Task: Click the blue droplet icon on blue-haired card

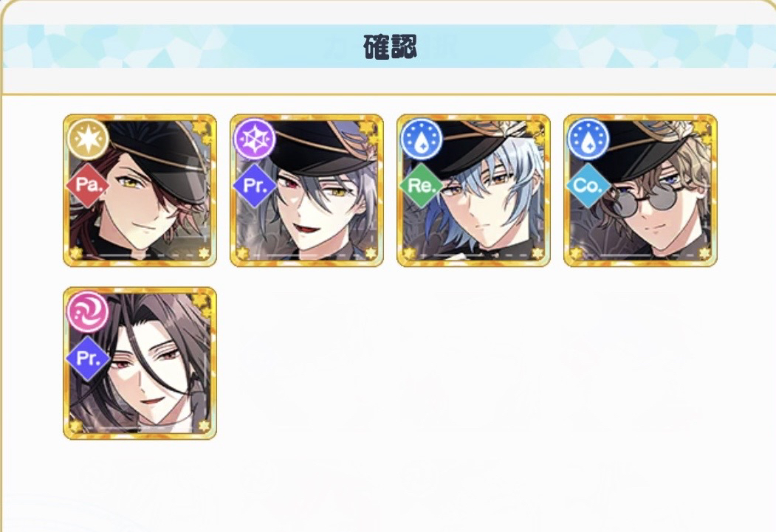Action: [x=421, y=139]
